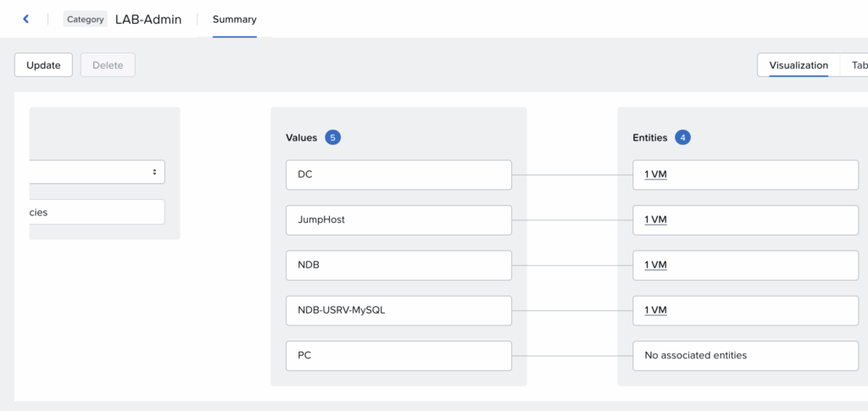This screenshot has width=868, height=411.
Task: Select the NDB value box
Action: click(398, 265)
